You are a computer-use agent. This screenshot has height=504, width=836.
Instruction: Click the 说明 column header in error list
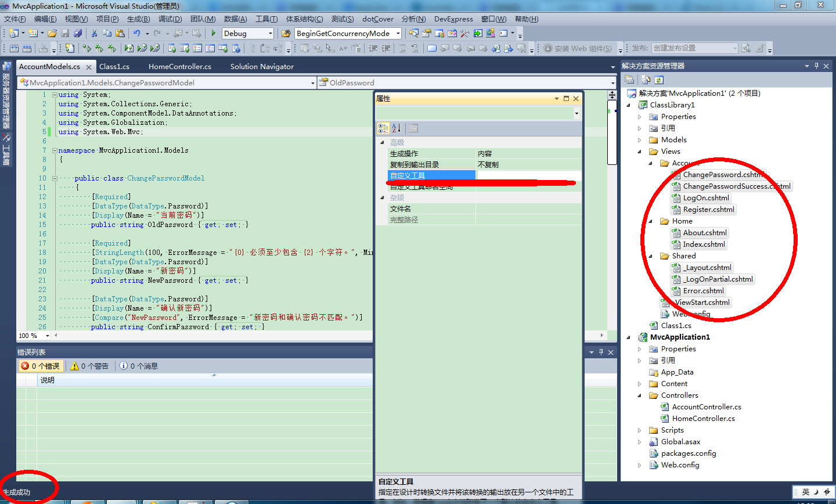pos(204,380)
